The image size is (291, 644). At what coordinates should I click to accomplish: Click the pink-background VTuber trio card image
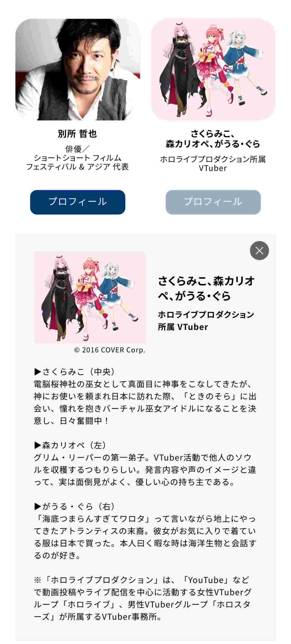[213, 69]
